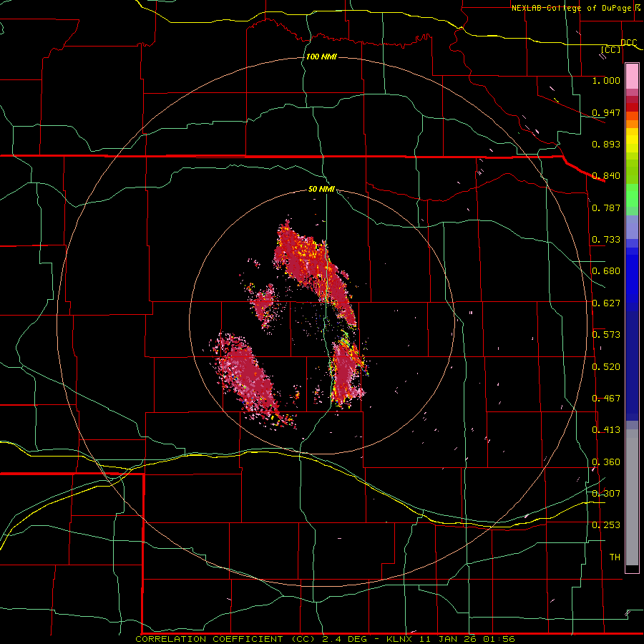The image size is (644, 644).
Task: Click the 0.360 scale value
Action: pos(606,462)
